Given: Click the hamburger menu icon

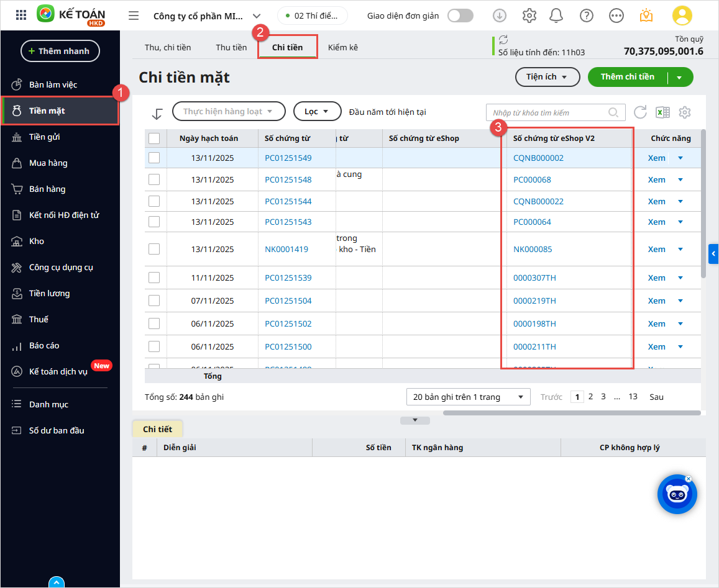Looking at the screenshot, I should point(134,16).
